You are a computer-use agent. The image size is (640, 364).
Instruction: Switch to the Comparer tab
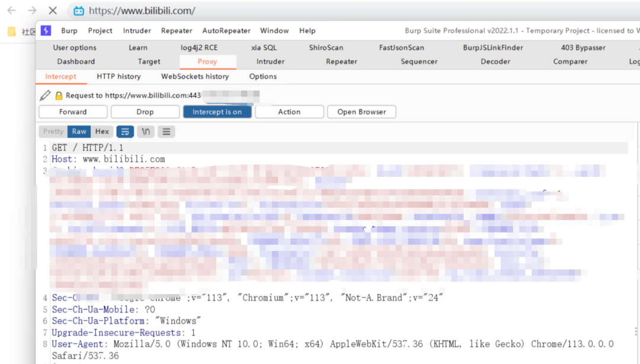[570, 62]
